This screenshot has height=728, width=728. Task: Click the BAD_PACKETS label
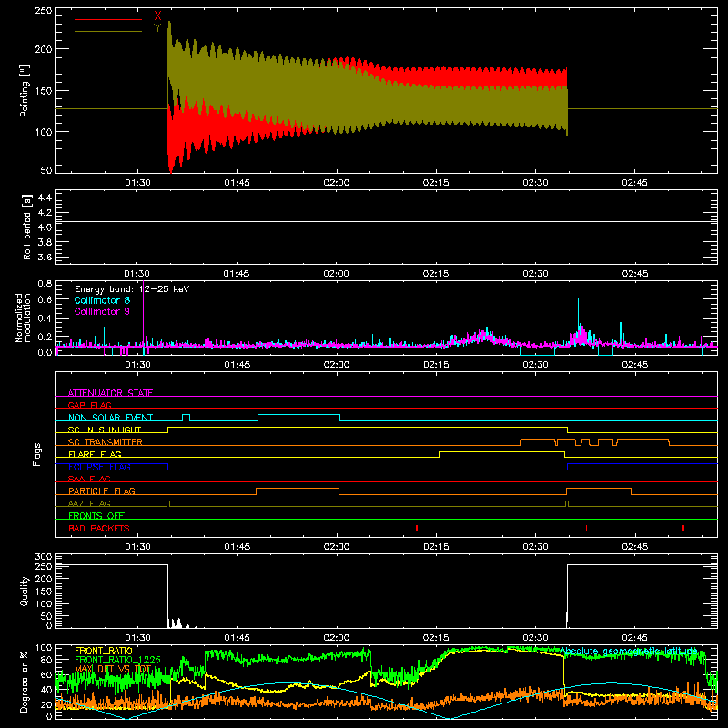coord(99,528)
